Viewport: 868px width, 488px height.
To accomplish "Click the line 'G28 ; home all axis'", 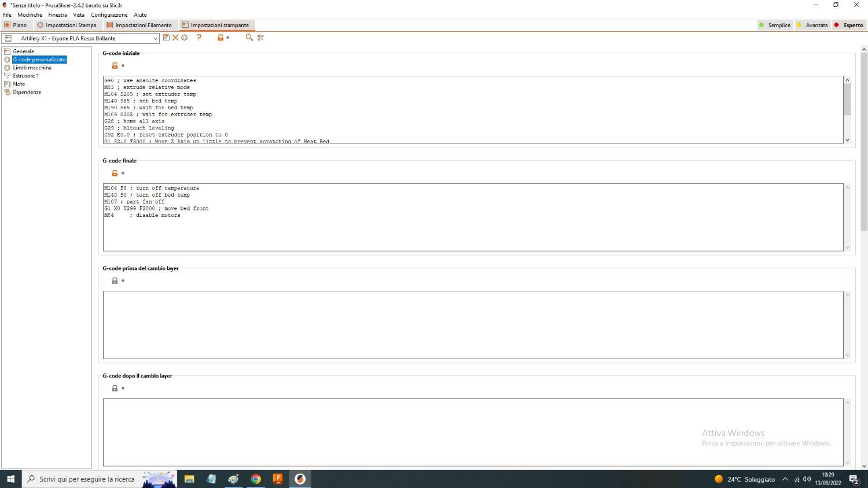I will (134, 121).
